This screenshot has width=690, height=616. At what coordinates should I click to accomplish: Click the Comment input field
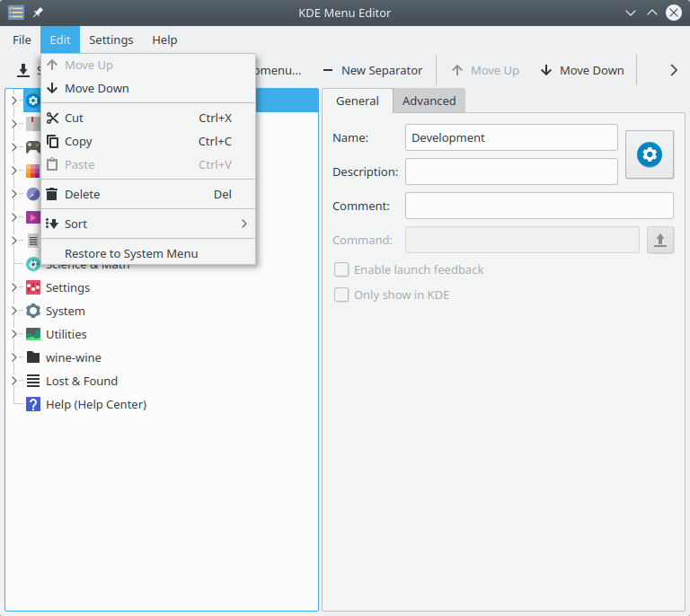(x=539, y=206)
